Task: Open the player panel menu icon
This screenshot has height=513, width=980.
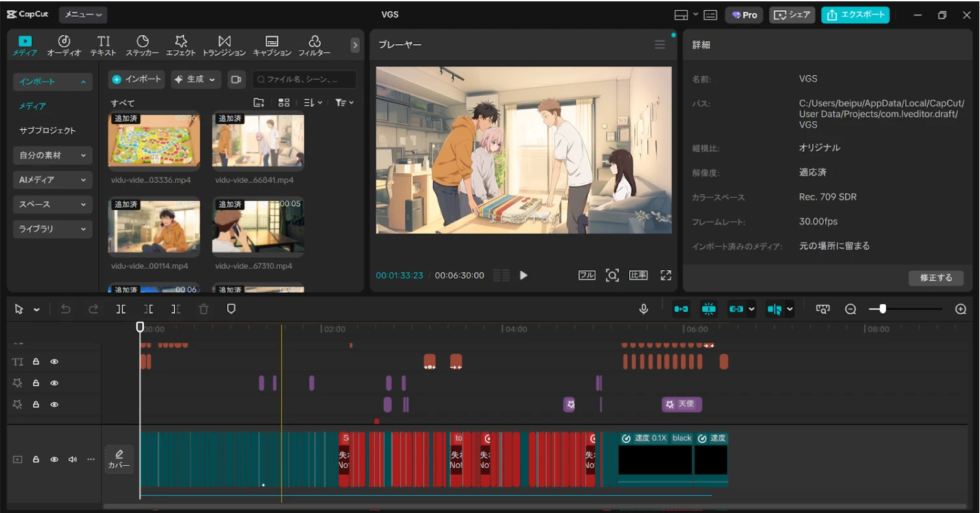Action: [x=660, y=45]
